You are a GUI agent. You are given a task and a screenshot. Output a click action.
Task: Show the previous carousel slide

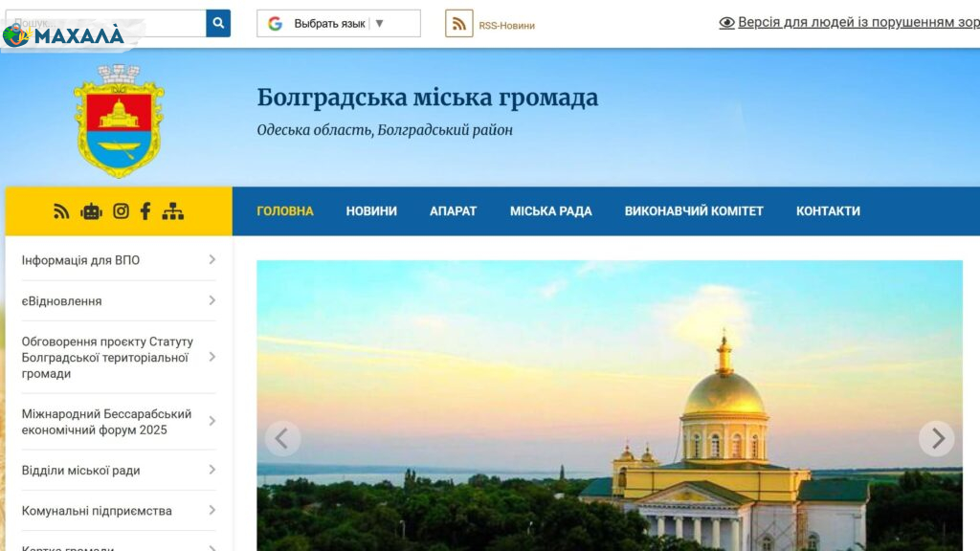click(x=282, y=438)
